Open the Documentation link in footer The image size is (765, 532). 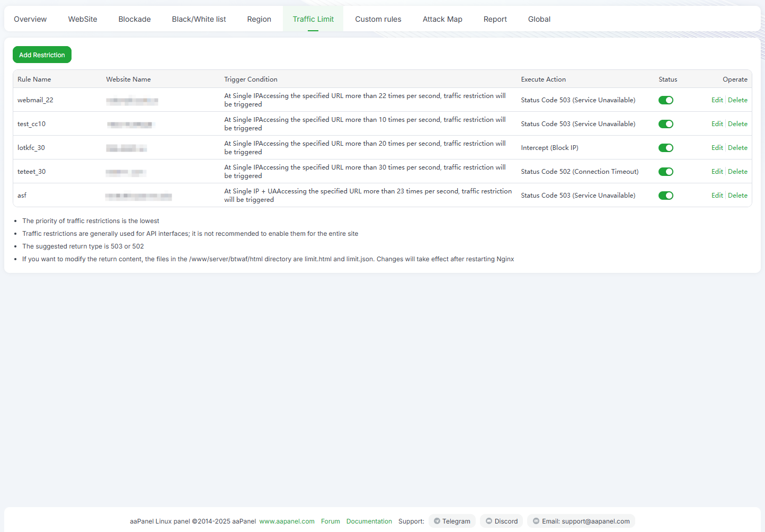pyautogui.click(x=369, y=521)
